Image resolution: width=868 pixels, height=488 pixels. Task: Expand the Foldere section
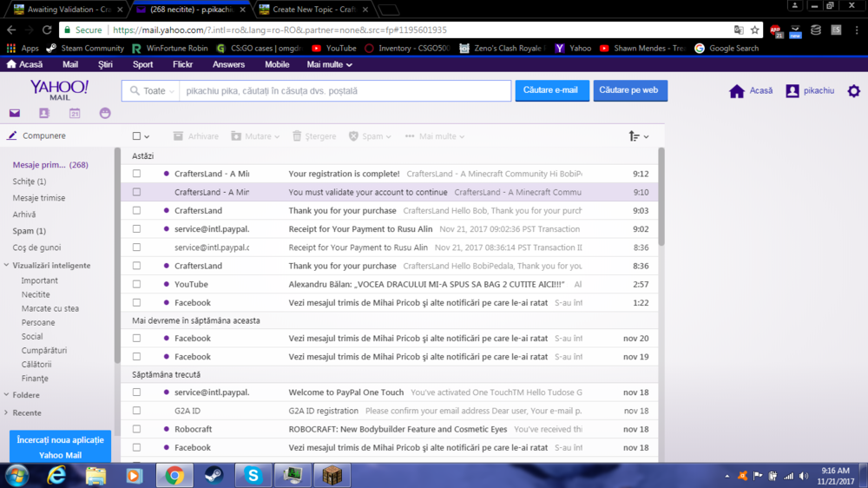26,395
